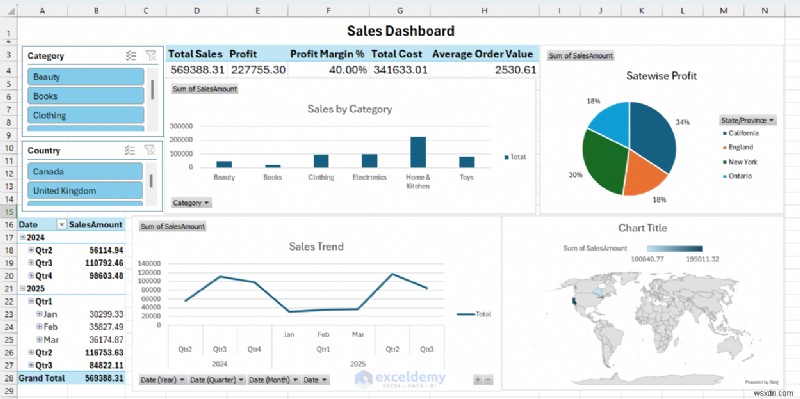The width and height of the screenshot is (800, 399).
Task: Select Canada in Country slicer
Action: tap(85, 171)
